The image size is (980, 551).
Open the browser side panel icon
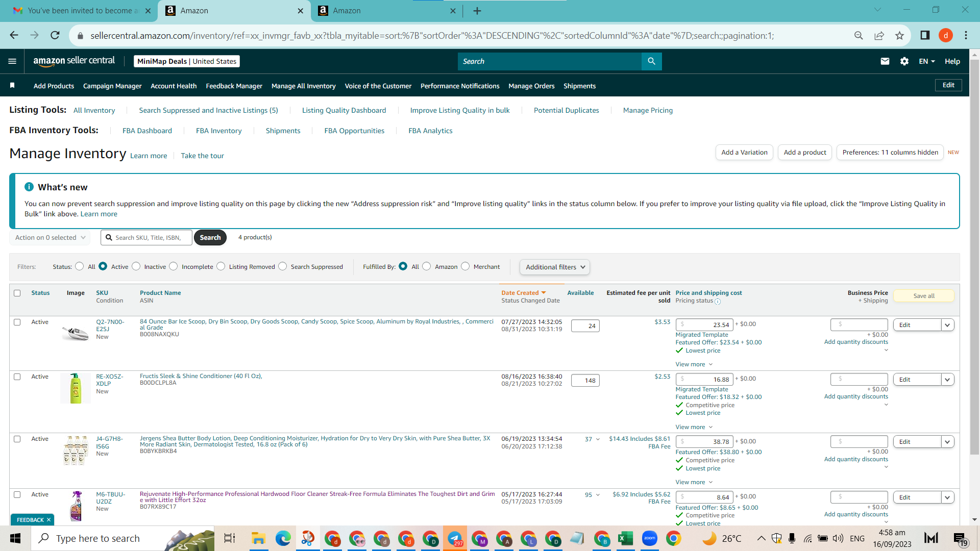[925, 35]
